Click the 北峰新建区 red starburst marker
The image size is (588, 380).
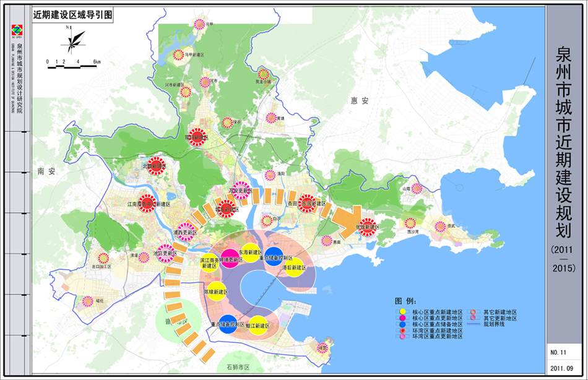pos(157,166)
